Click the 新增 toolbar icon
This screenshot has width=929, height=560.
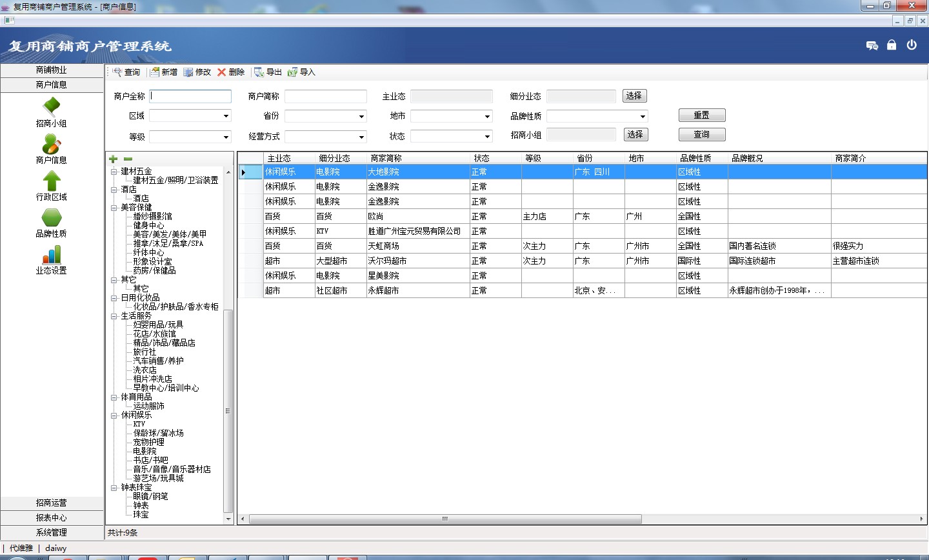(155, 72)
